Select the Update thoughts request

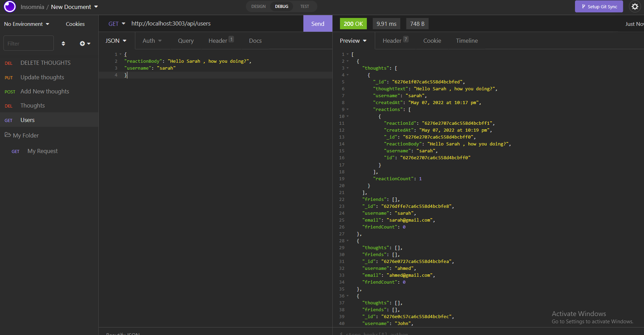[49, 77]
